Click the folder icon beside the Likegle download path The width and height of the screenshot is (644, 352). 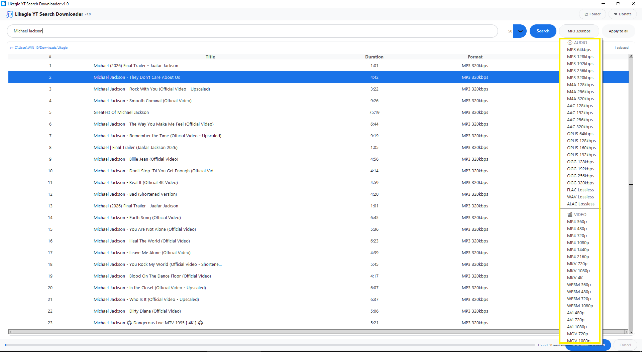point(12,47)
